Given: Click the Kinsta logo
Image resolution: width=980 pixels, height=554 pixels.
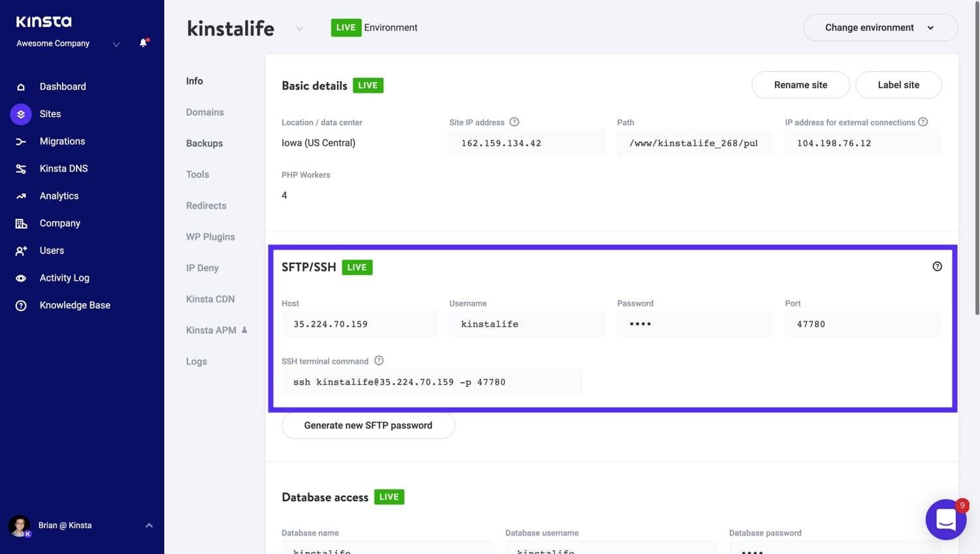Looking at the screenshot, I should tap(44, 22).
